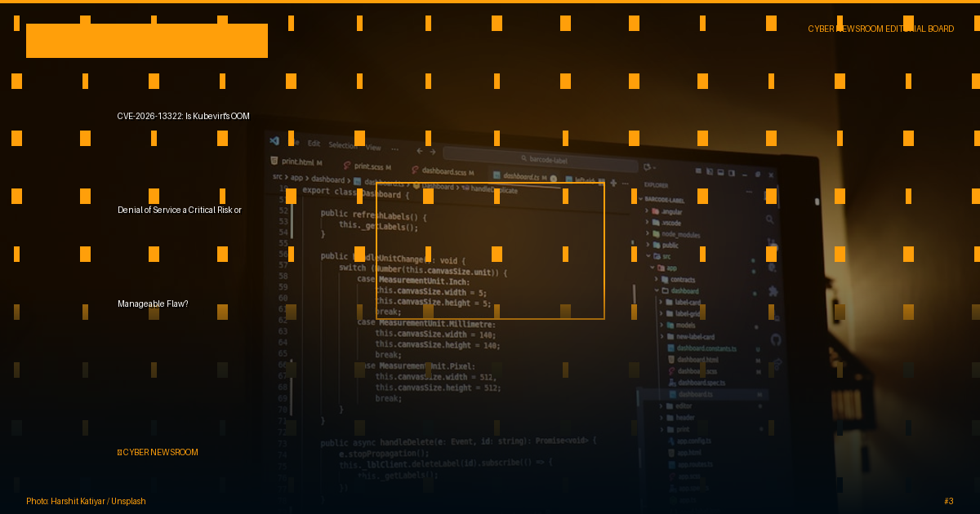Click the HTML file icon on the print.html tab
The width and height of the screenshot is (980, 514).
pos(274,161)
